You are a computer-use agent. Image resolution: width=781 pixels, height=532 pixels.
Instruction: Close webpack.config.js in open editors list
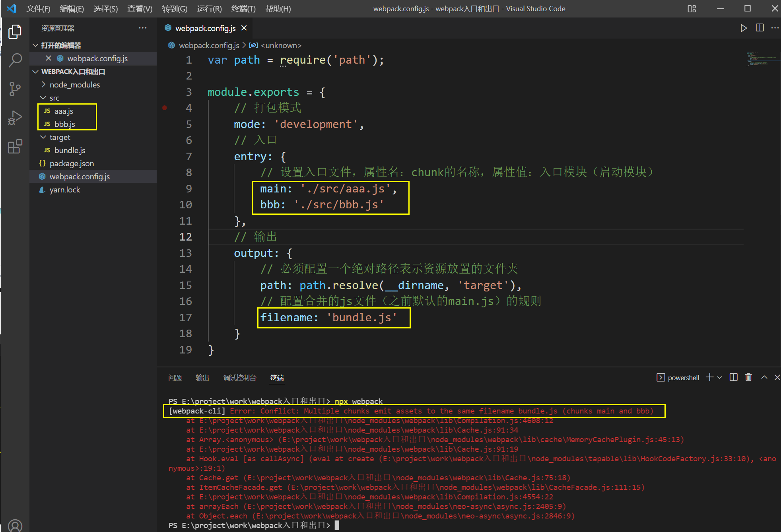(49, 58)
